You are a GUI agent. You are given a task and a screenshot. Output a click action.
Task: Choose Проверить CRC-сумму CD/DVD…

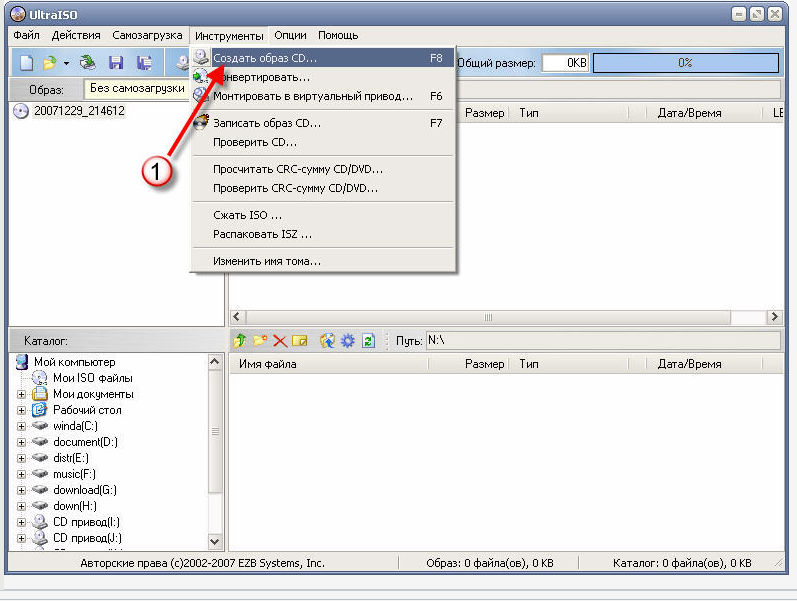pos(322,188)
